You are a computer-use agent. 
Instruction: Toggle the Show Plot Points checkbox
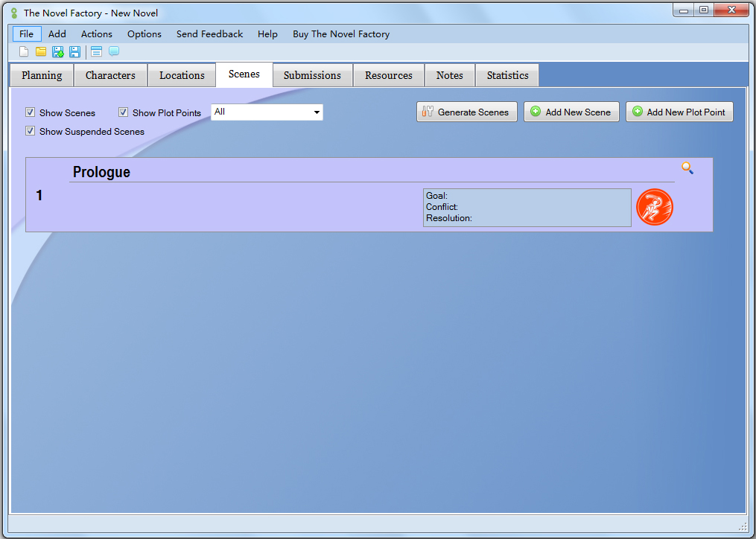coord(123,112)
